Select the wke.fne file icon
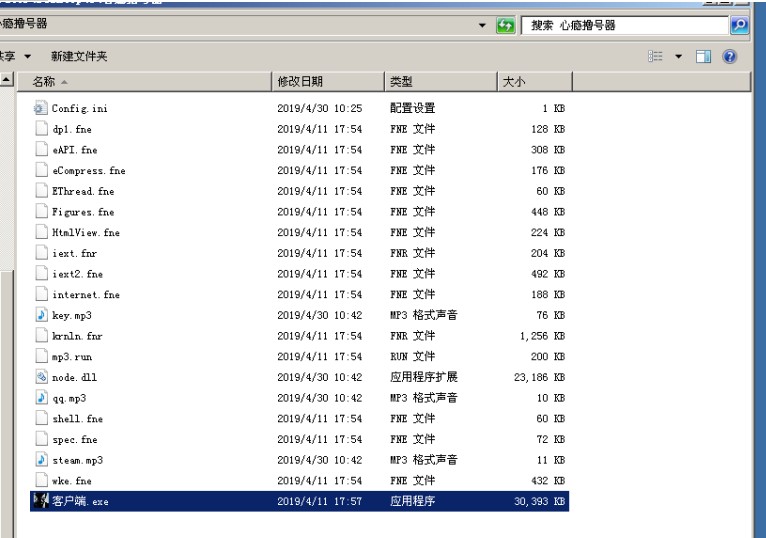 (42, 480)
